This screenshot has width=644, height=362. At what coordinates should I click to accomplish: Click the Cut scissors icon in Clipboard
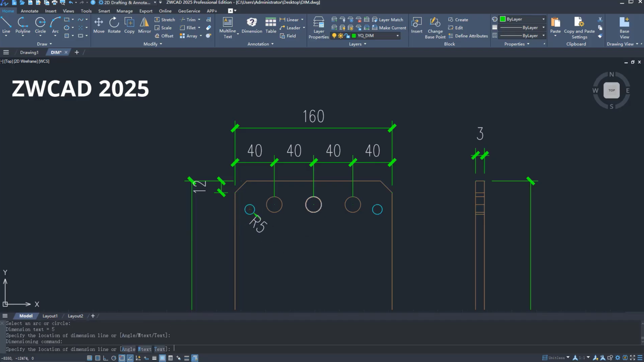(x=600, y=20)
